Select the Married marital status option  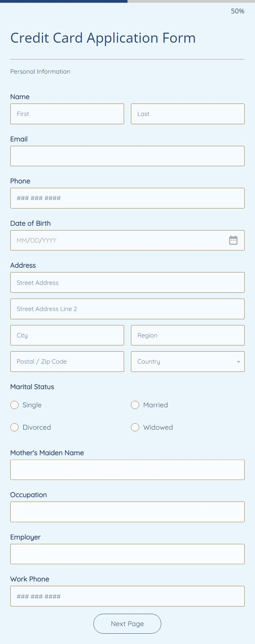tap(135, 405)
